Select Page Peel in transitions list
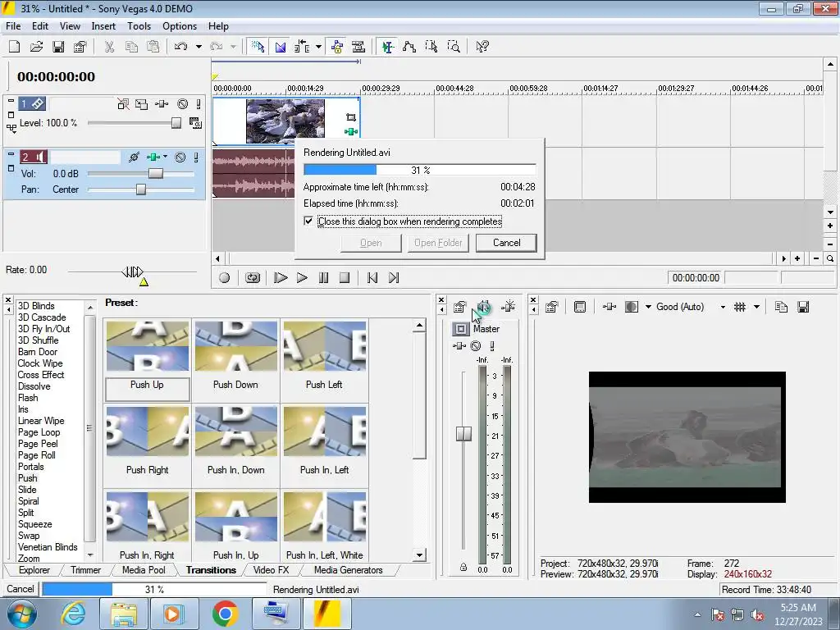The width and height of the screenshot is (840, 630). 38,444
